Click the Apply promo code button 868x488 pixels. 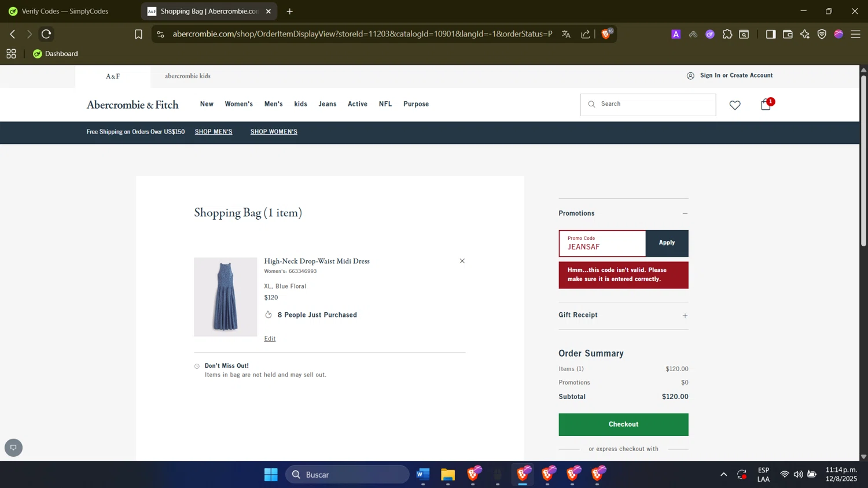click(x=667, y=243)
